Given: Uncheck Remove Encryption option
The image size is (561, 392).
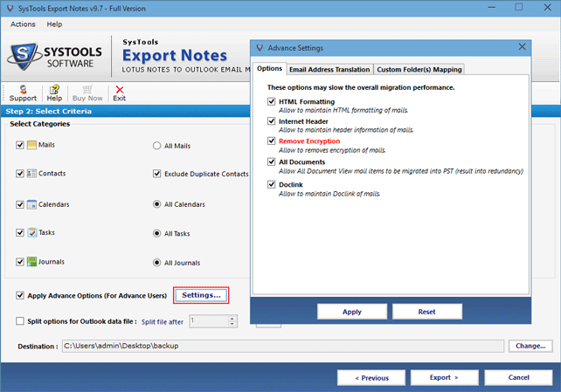Looking at the screenshot, I should (x=271, y=141).
